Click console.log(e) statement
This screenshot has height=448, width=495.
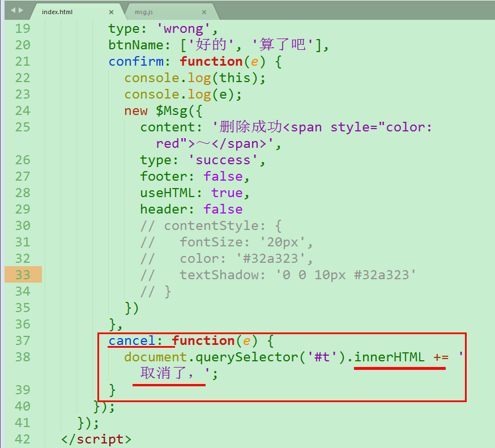coord(183,95)
